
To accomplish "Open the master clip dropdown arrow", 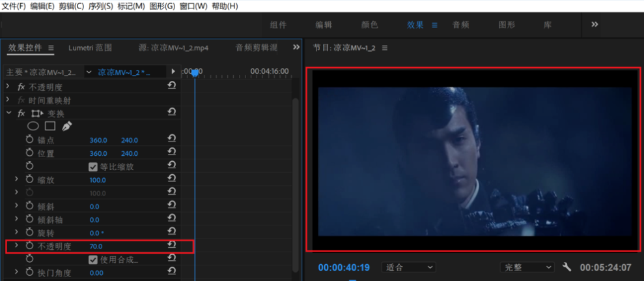I will click(89, 72).
